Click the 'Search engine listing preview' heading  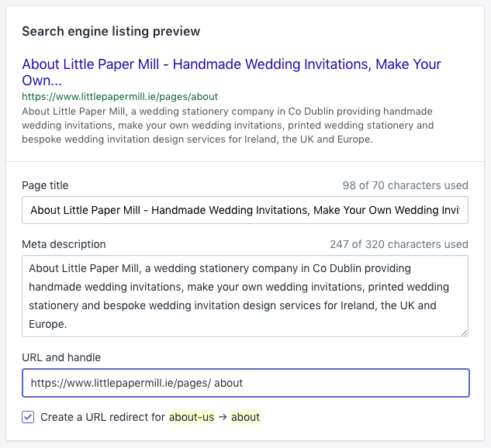(x=111, y=31)
